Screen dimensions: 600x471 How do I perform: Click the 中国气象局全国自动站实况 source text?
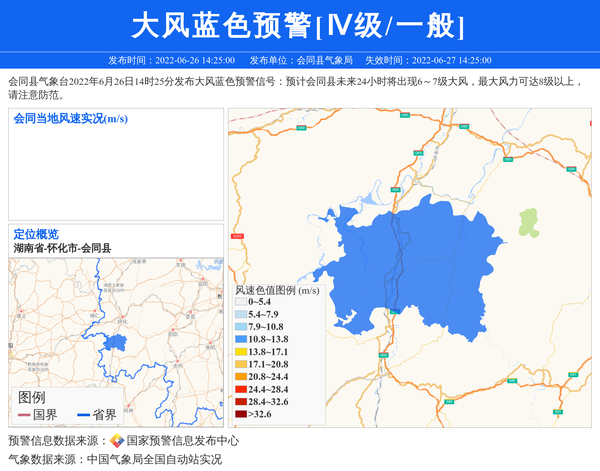[x=154, y=459]
